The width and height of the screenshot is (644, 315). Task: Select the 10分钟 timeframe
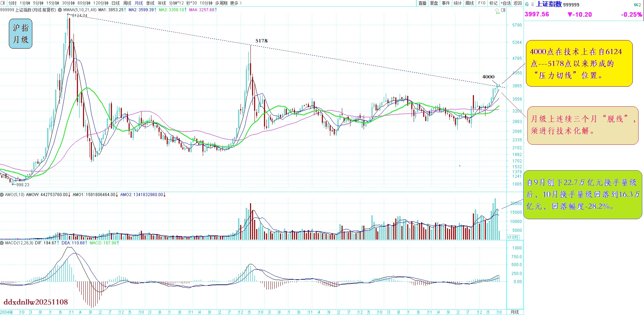click(206, 3)
